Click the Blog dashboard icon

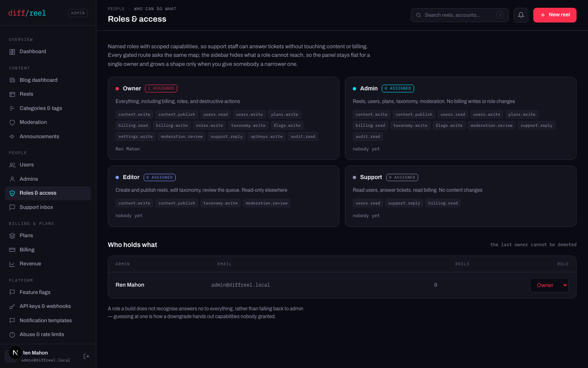click(12, 80)
